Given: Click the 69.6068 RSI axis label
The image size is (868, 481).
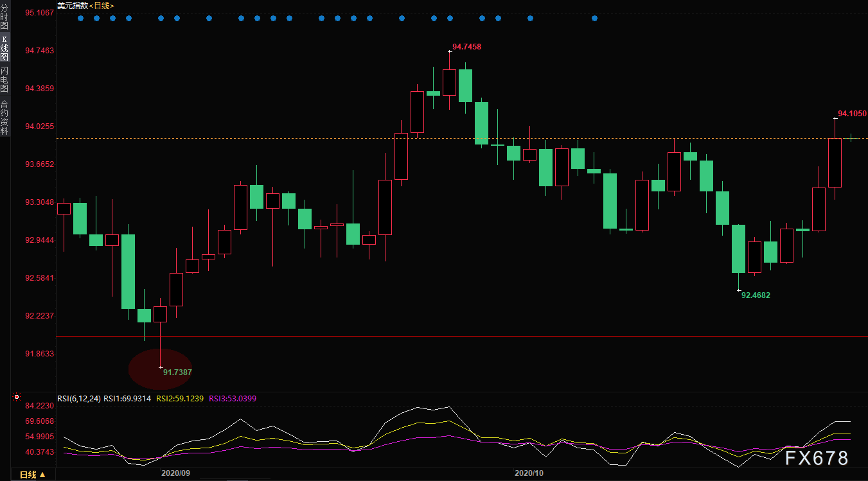Looking at the screenshot, I should point(39,421).
